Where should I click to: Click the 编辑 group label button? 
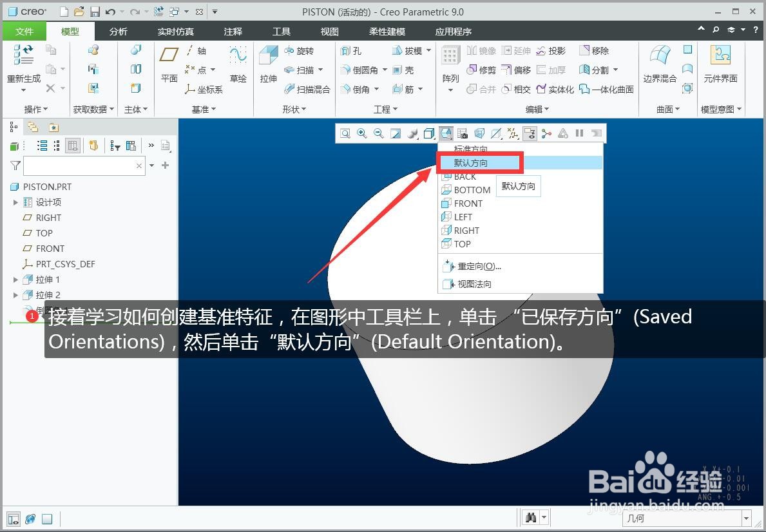(537, 109)
